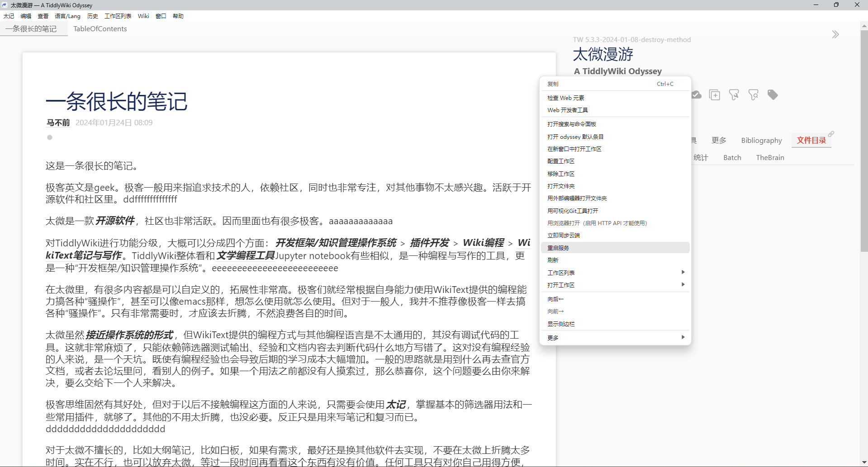Follow the 开源软件 link
This screenshot has width=868, height=467.
coord(115,221)
